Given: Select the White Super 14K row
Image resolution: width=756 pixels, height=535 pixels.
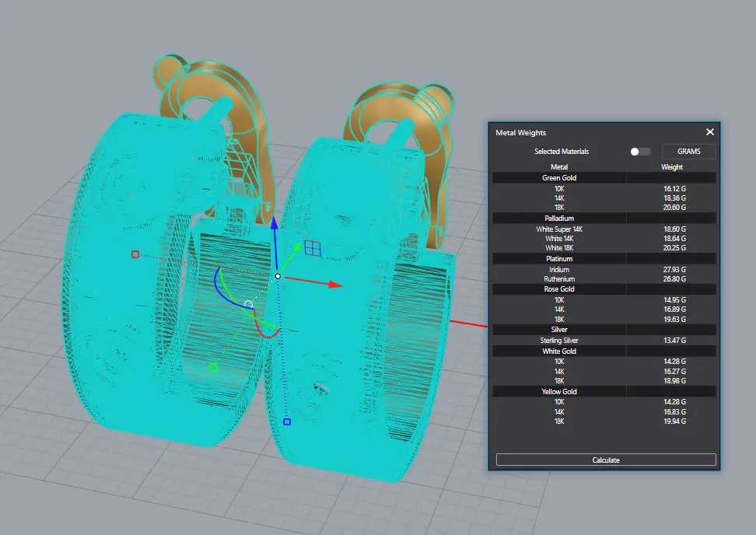Looking at the screenshot, I should click(604, 229).
